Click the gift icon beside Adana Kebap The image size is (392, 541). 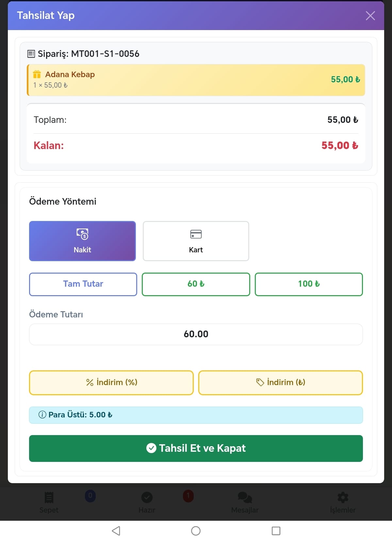(37, 75)
